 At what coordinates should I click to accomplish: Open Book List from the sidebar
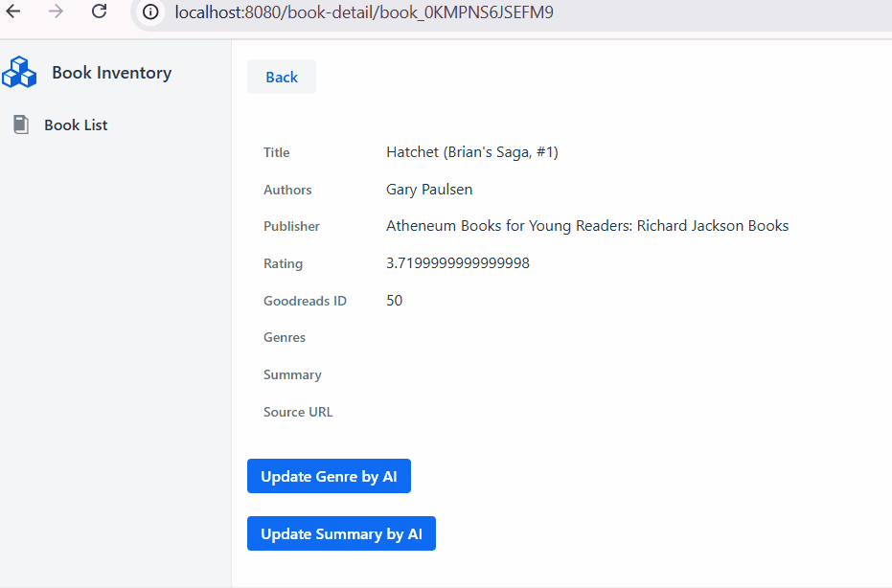point(76,124)
